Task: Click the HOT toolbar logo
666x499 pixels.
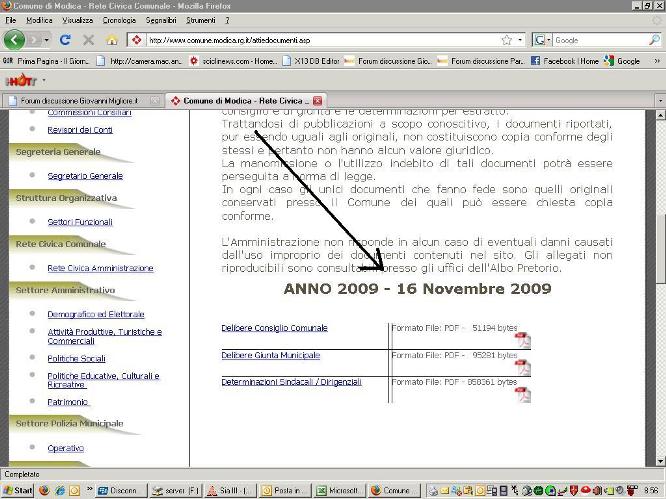Action: click(21, 80)
